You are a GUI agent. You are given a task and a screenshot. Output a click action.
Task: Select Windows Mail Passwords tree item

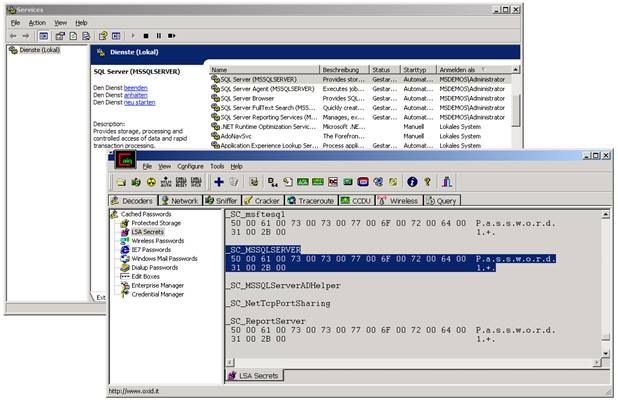(164, 259)
